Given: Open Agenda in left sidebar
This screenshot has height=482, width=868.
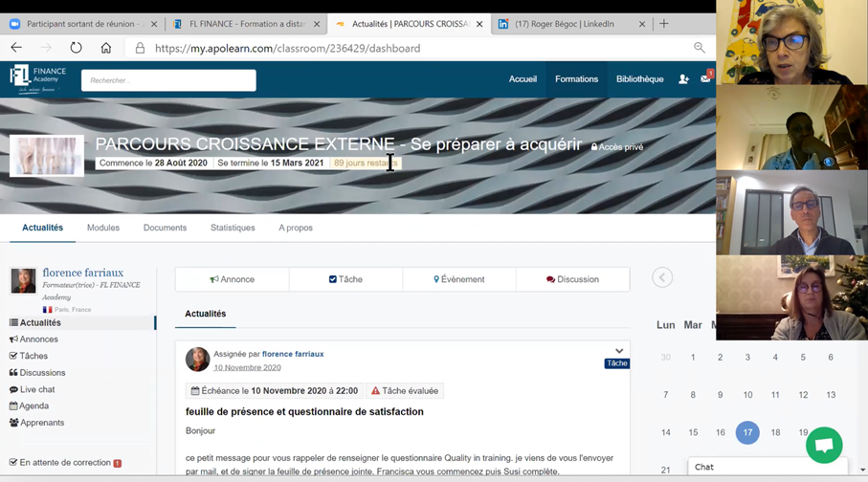Looking at the screenshot, I should pos(30,405).
